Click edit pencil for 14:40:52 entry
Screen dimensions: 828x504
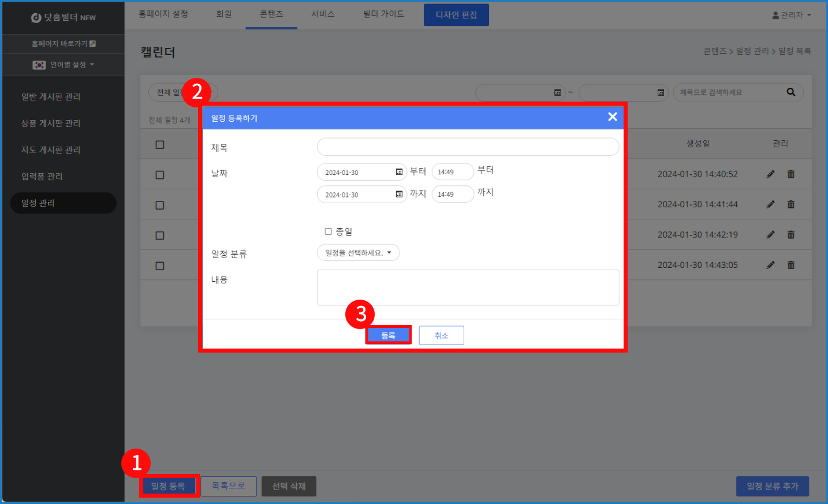(x=770, y=174)
